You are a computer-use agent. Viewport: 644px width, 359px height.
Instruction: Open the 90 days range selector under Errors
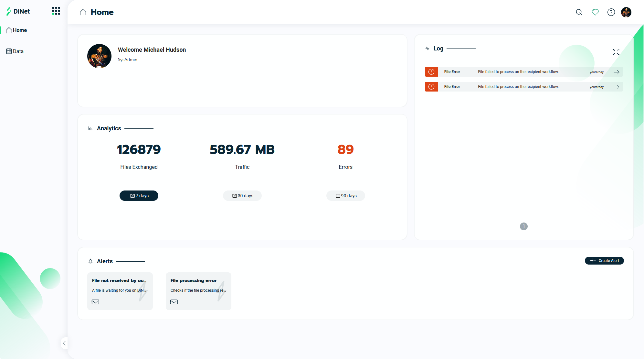(x=345, y=196)
